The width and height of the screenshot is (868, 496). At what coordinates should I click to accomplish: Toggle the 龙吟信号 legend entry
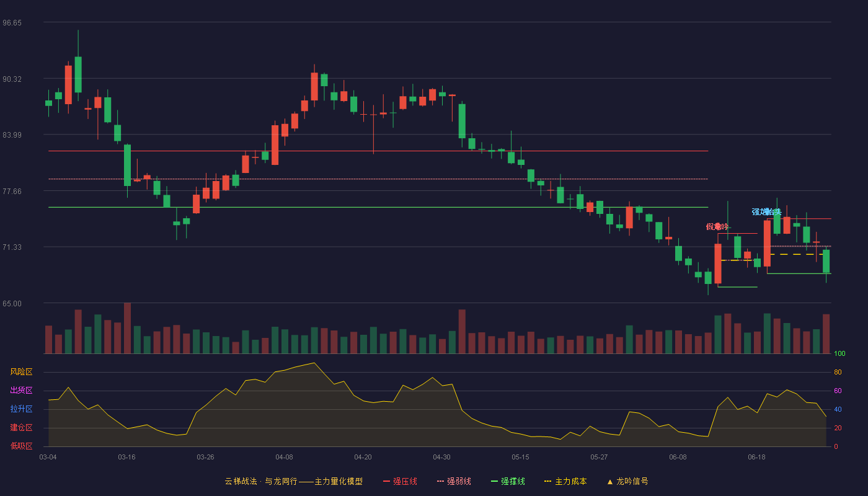coord(627,481)
